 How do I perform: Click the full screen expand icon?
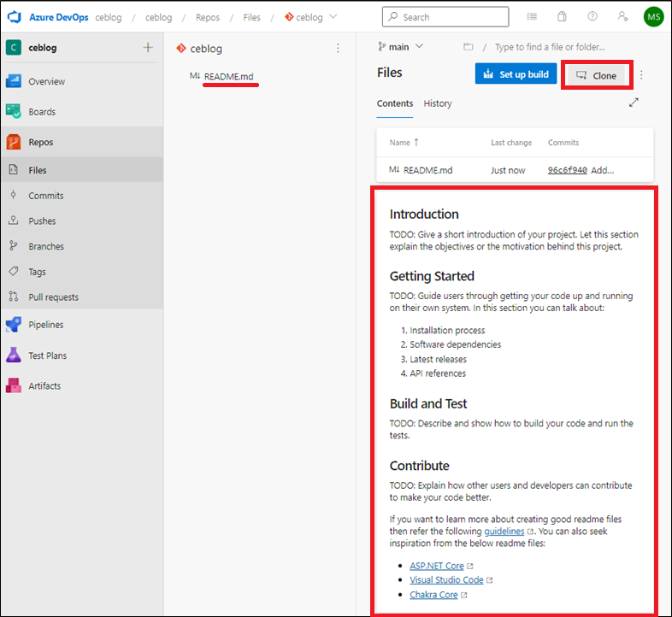coord(634,103)
